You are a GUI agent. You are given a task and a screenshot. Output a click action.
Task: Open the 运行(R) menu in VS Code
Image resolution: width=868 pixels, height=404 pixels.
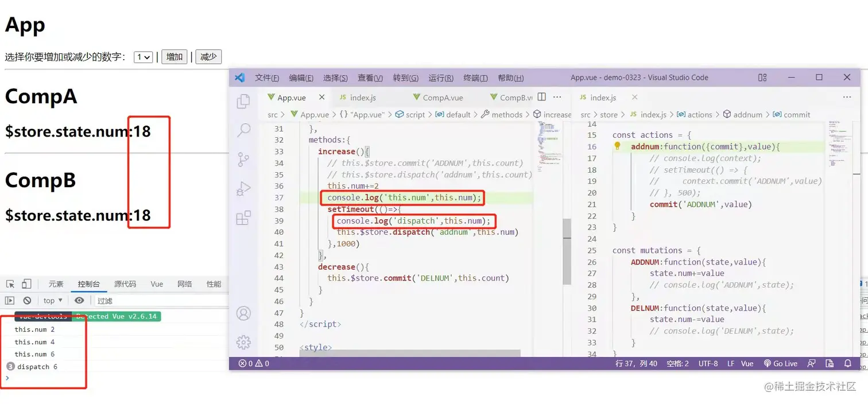441,77
